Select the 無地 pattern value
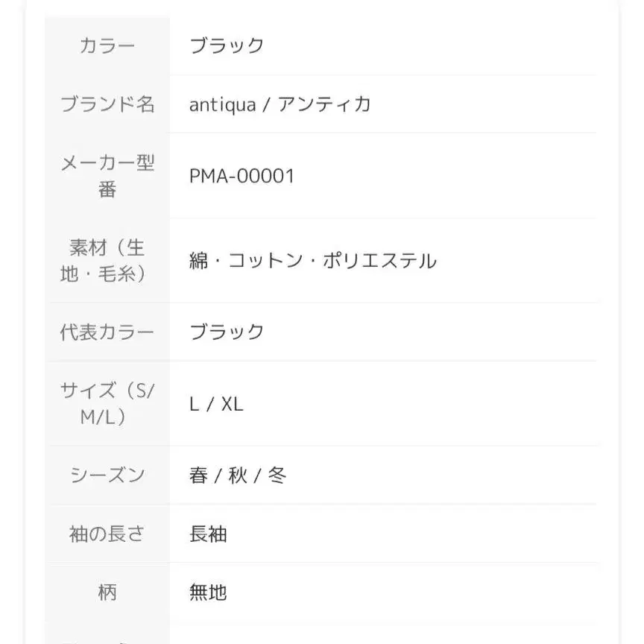Screen dimensions: 644x644 point(208,593)
